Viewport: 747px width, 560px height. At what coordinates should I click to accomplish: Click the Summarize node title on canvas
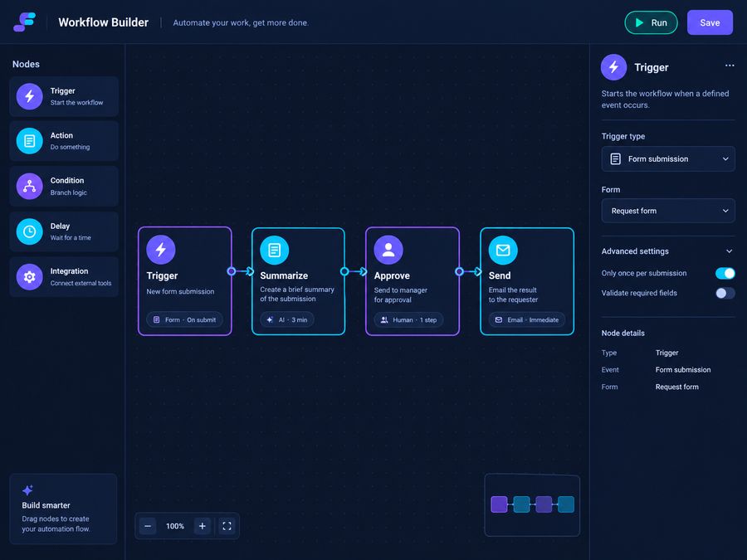point(284,275)
